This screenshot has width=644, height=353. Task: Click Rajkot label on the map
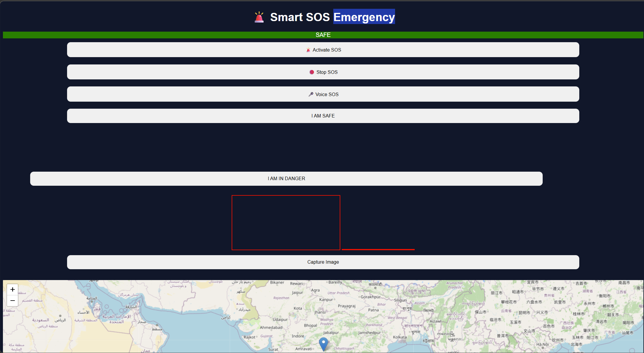[x=250, y=337]
